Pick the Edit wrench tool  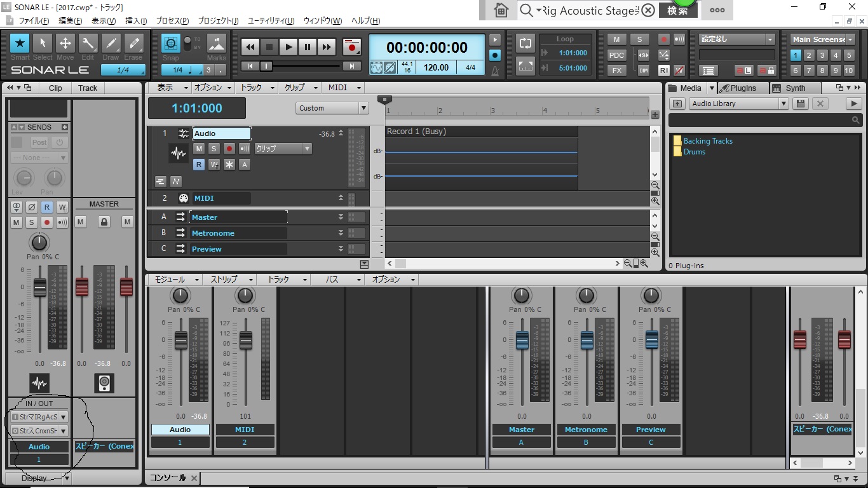point(88,43)
